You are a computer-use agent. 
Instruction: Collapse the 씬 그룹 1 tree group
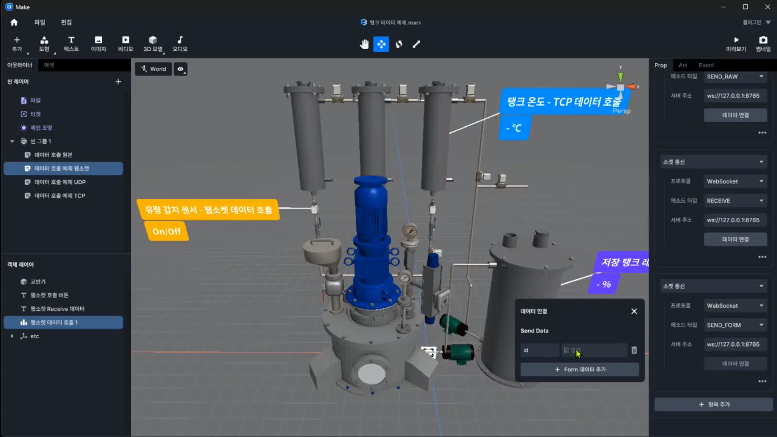click(x=12, y=142)
